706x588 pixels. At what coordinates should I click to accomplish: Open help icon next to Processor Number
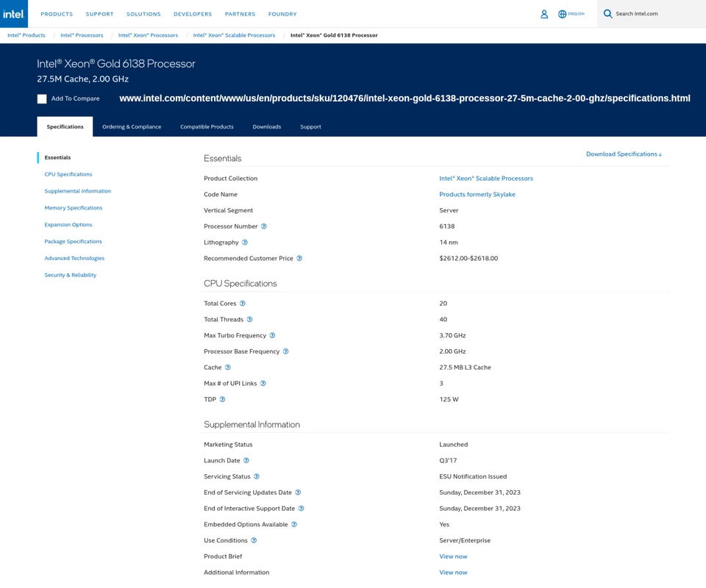point(264,226)
